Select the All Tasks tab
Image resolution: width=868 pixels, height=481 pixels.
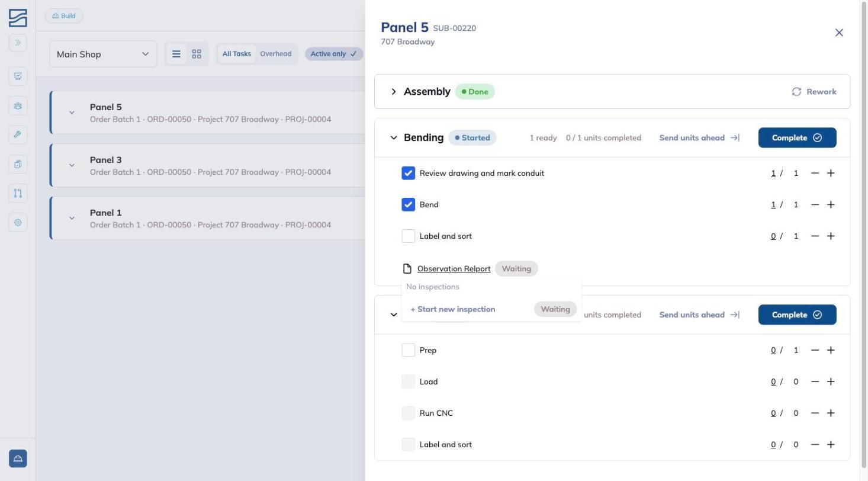236,54
